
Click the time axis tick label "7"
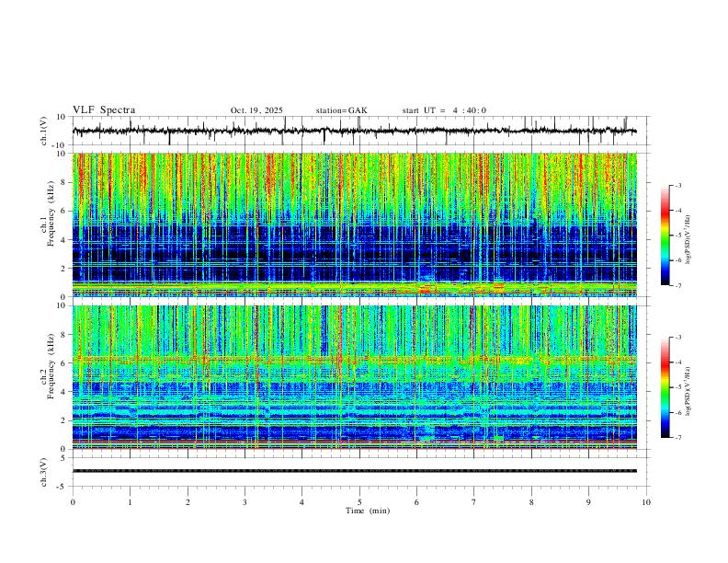click(x=474, y=502)
